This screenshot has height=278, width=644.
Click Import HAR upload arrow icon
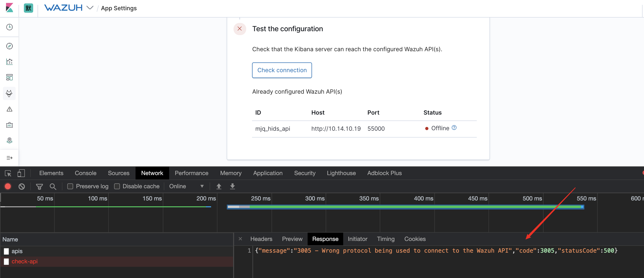[x=219, y=186]
